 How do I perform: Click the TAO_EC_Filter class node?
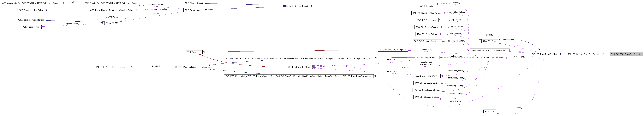(489, 41)
